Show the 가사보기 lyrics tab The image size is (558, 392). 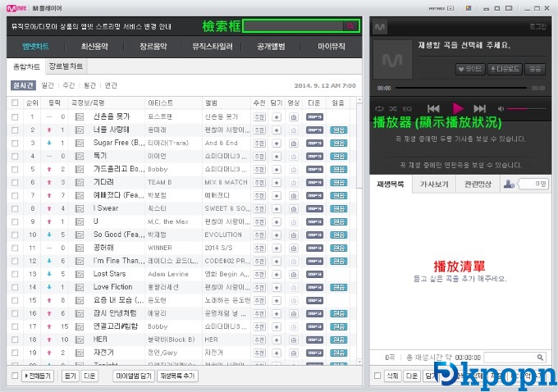(x=434, y=184)
